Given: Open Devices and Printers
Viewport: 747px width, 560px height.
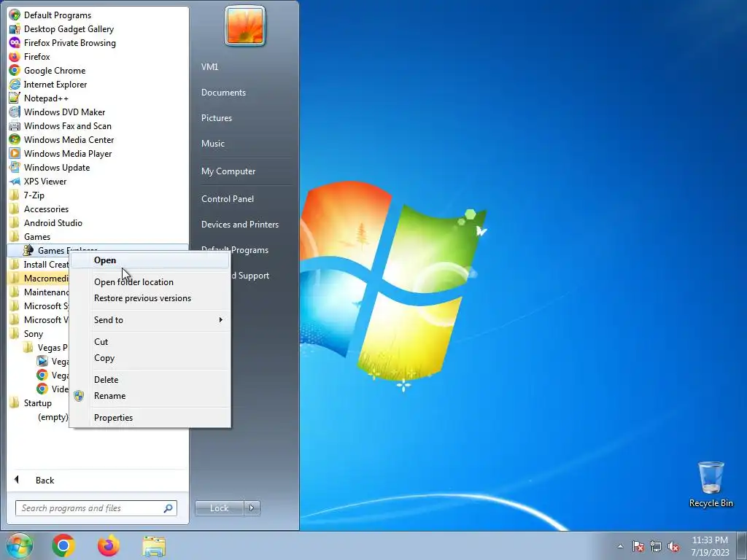Looking at the screenshot, I should 239,225.
